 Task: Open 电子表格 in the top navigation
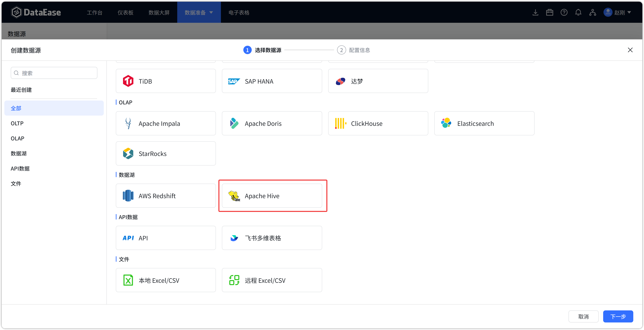coord(239,13)
